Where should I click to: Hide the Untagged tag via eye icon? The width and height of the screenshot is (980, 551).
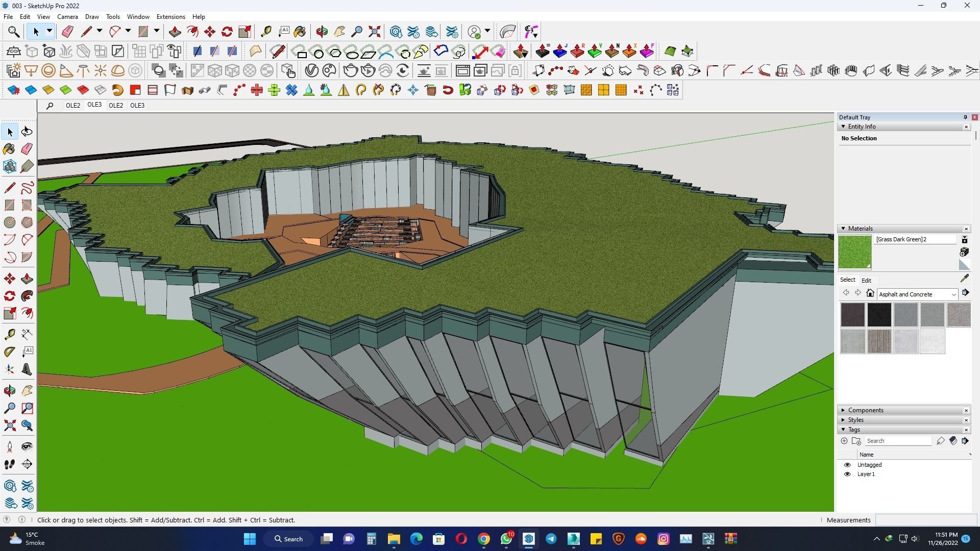(847, 465)
